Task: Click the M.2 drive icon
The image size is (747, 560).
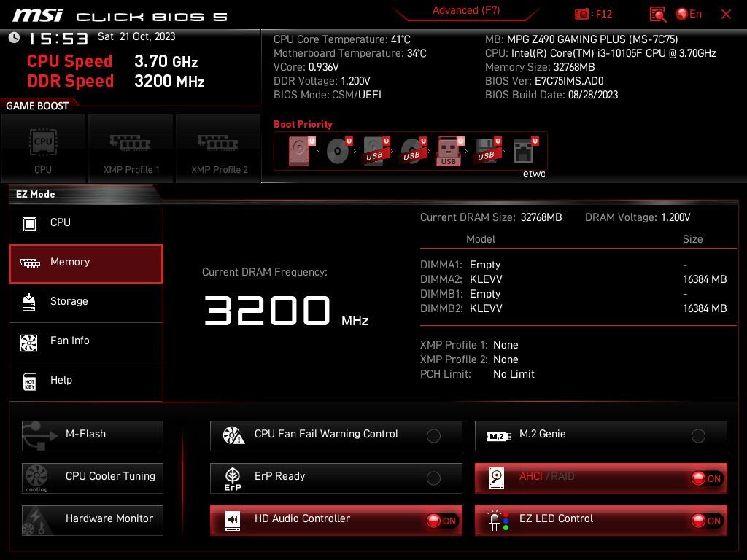Action: click(498, 436)
